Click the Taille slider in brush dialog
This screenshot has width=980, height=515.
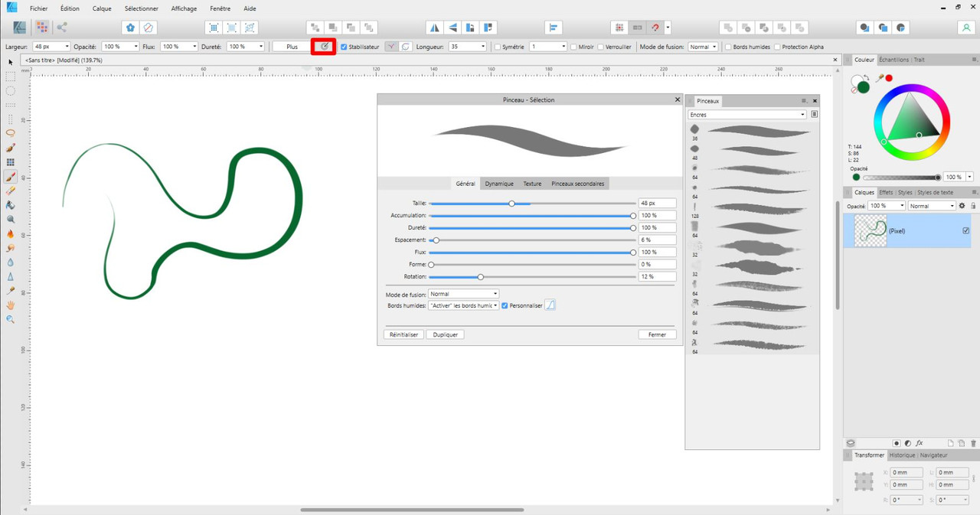[532, 204]
